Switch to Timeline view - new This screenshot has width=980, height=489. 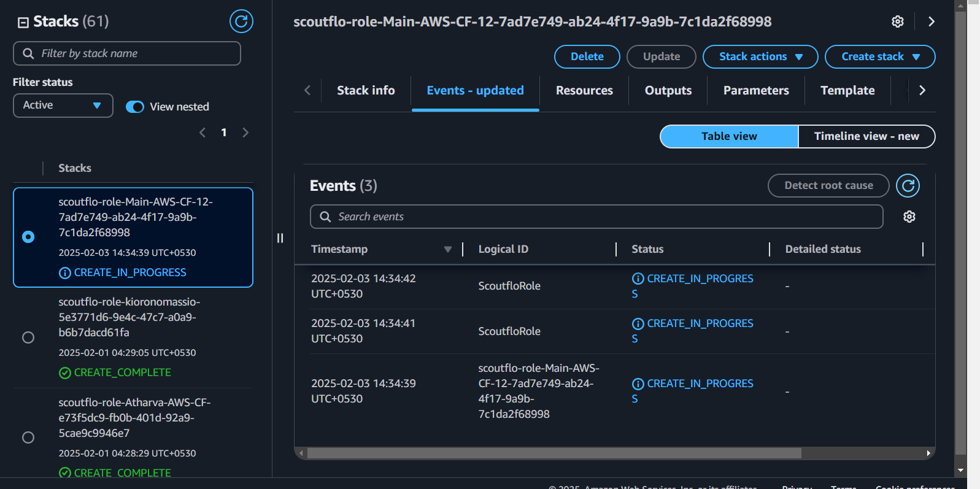(x=866, y=136)
